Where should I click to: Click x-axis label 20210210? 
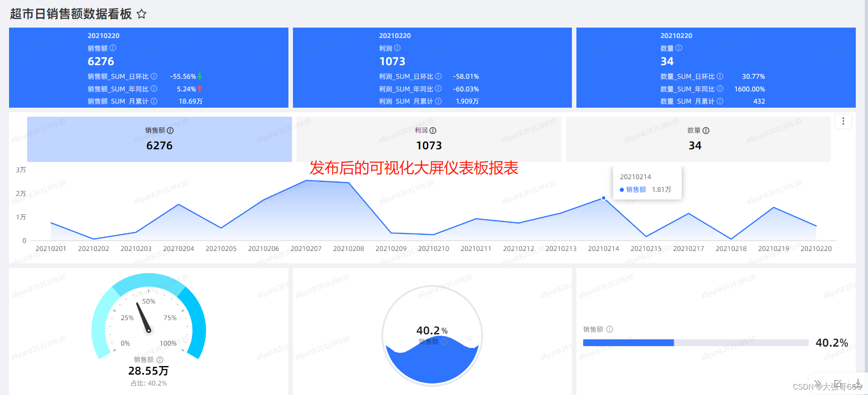(x=434, y=249)
